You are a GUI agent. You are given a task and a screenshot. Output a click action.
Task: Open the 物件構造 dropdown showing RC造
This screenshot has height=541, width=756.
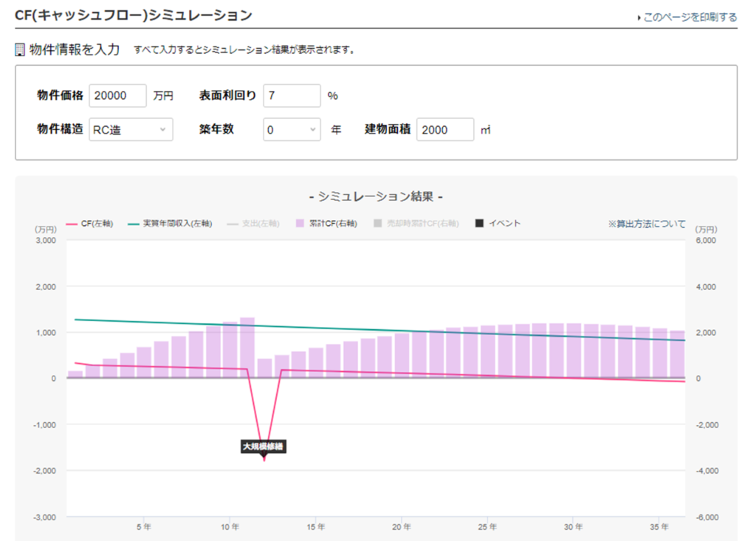(131, 130)
